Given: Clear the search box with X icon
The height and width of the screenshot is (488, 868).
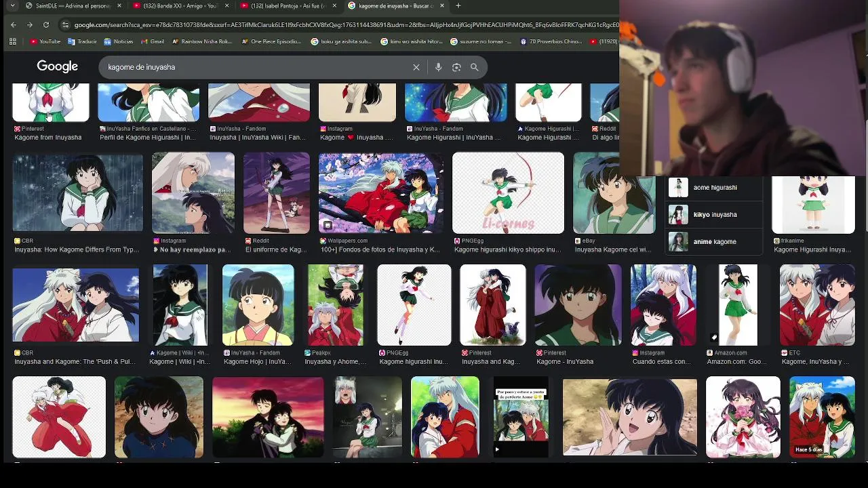Looking at the screenshot, I should click(x=416, y=67).
